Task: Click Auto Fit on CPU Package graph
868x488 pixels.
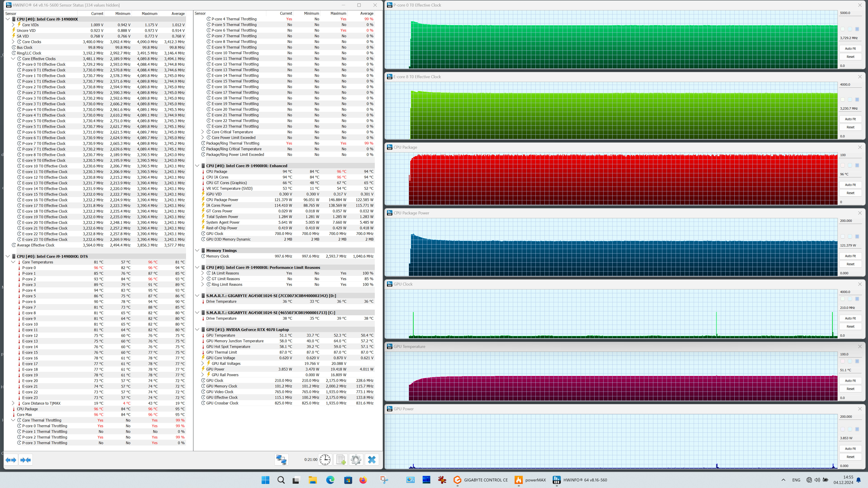Action: click(850, 185)
